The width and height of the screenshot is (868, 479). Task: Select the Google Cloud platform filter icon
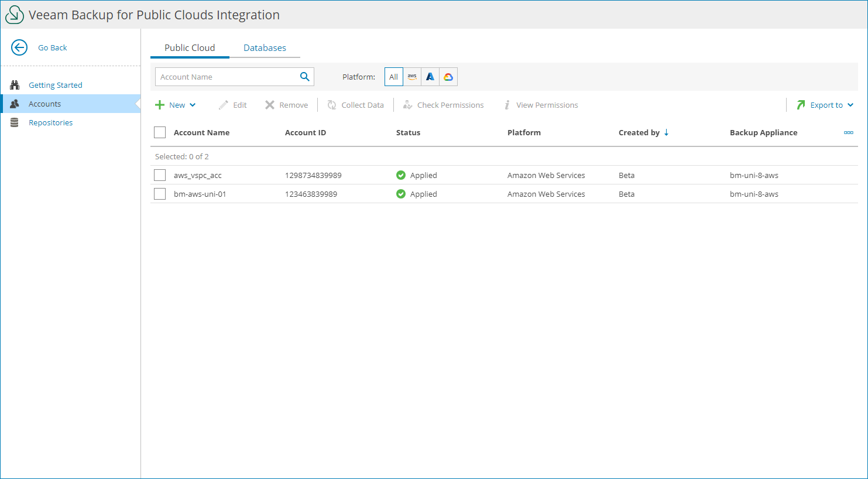pos(448,76)
